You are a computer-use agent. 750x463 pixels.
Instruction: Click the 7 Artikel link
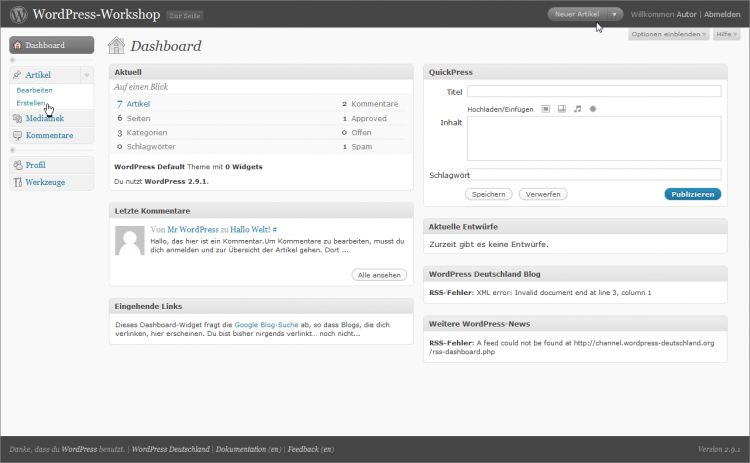(133, 104)
